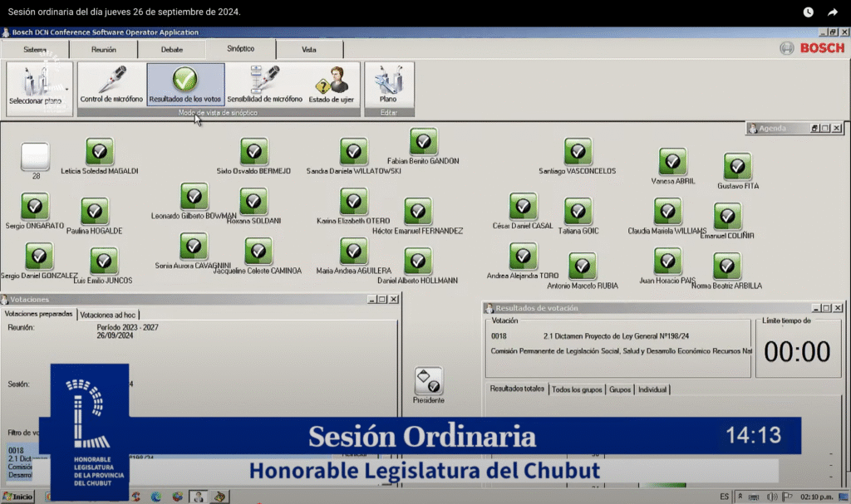
Task: Open the Reunión ribbon tab
Action: pyautogui.click(x=104, y=50)
